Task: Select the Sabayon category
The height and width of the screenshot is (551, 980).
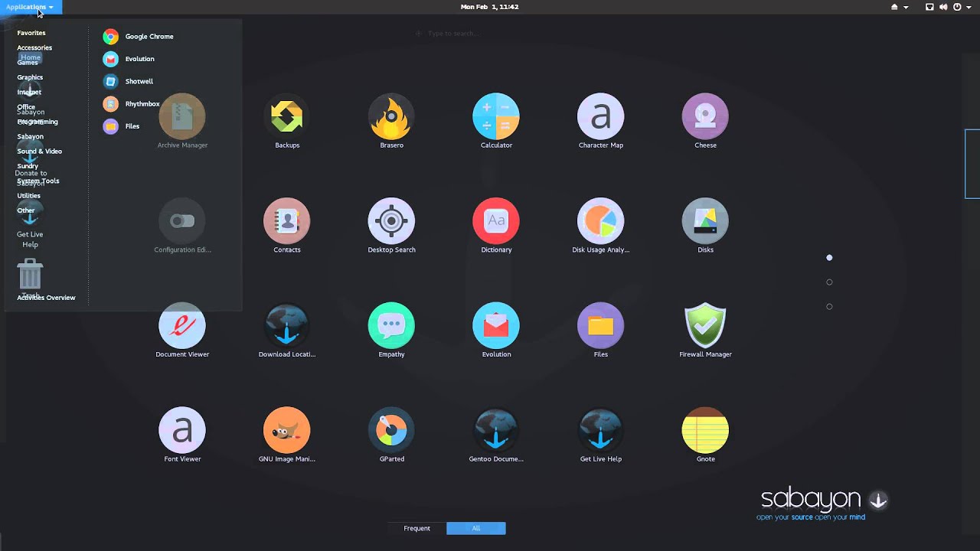Action: pos(31,136)
